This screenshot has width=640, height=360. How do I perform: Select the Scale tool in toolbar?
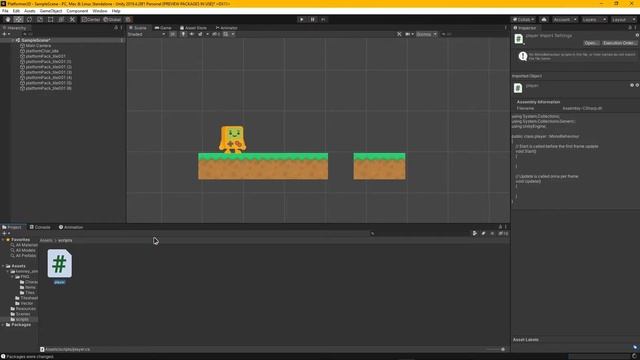click(x=40, y=20)
